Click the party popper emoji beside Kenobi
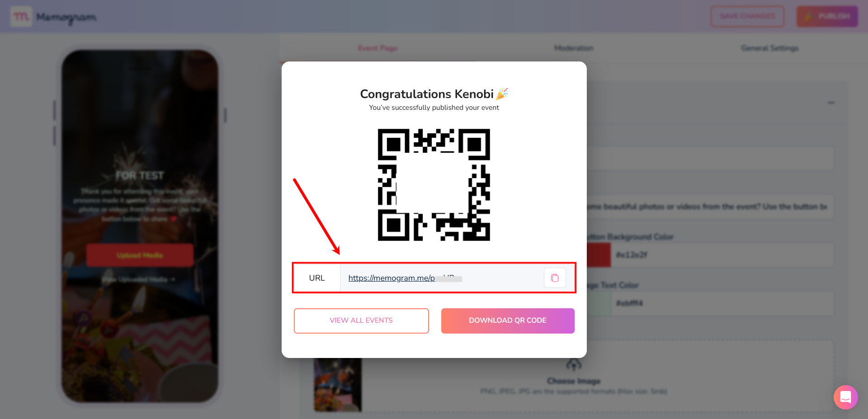Screen dimensions: 868x419 (x=502, y=94)
